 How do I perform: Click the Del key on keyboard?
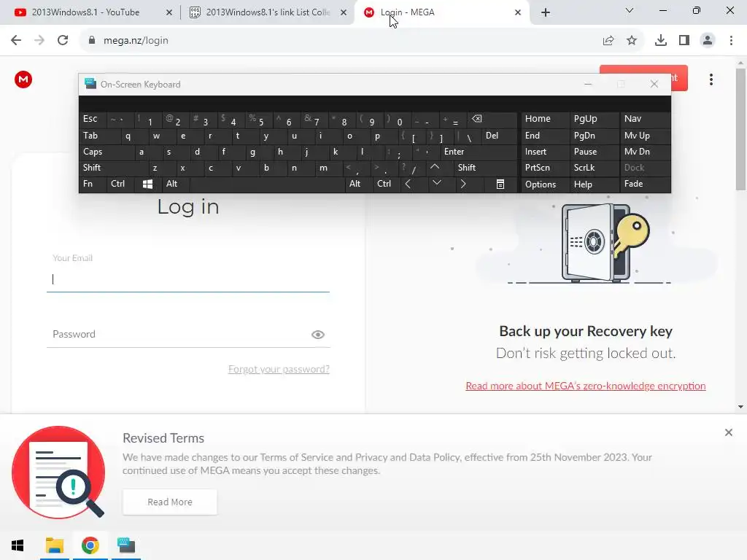pos(499,136)
